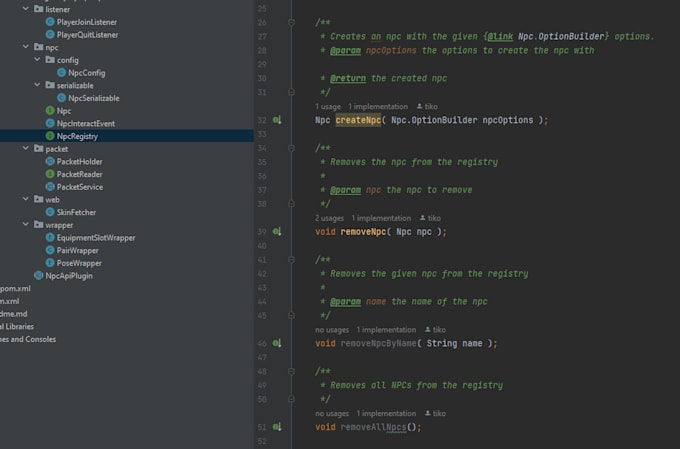Open SkinFetcher class
This screenshot has height=449, width=680.
pyautogui.click(x=76, y=212)
